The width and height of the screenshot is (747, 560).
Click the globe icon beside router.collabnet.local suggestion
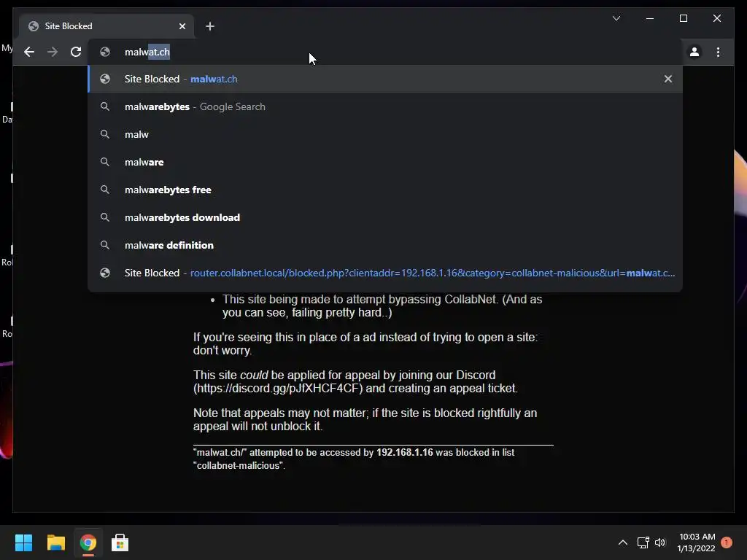(105, 273)
